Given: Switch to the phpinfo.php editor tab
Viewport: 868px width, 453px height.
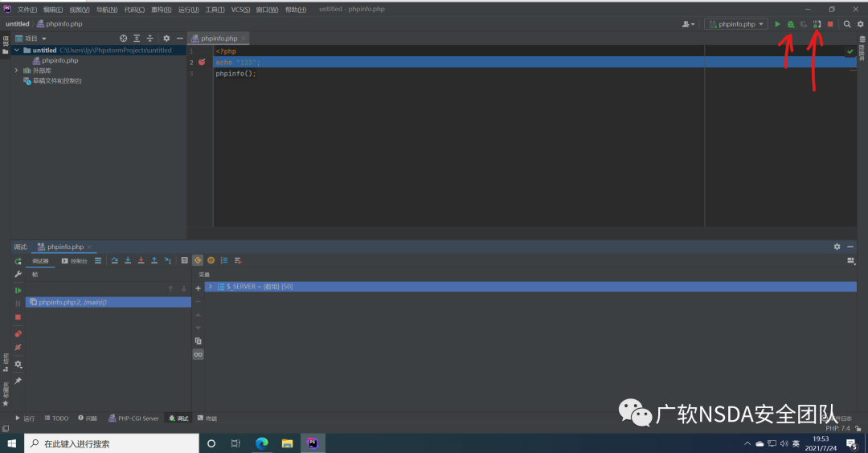Looking at the screenshot, I should coord(219,39).
